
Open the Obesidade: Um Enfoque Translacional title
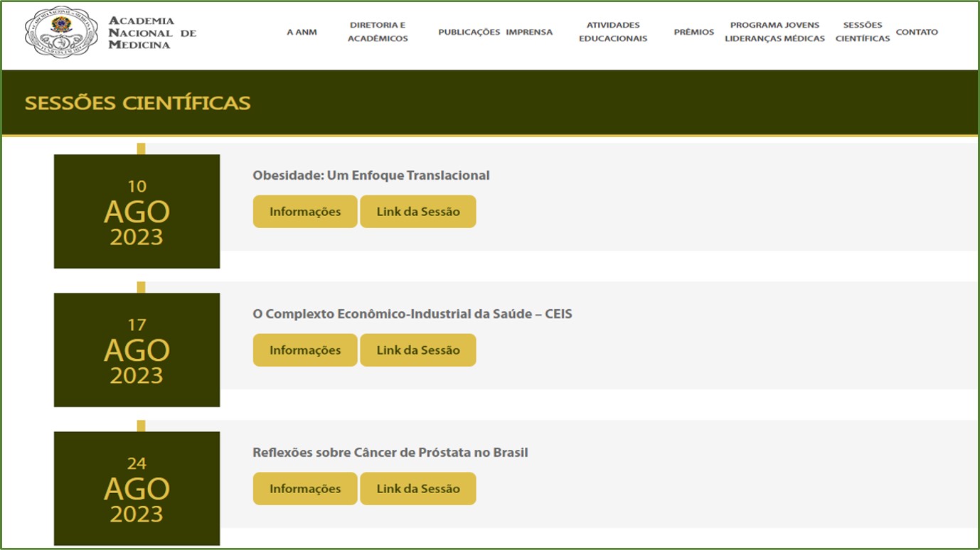(371, 176)
